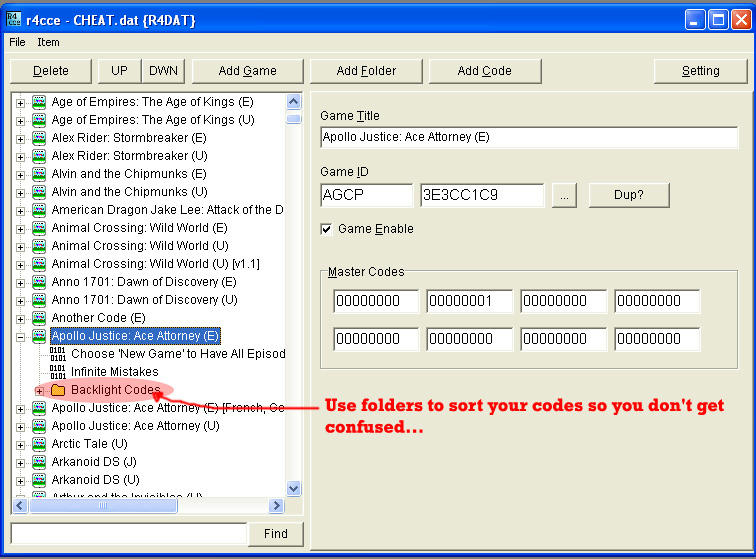Click the game icon beside Arkanoid DS (U)

39,480
